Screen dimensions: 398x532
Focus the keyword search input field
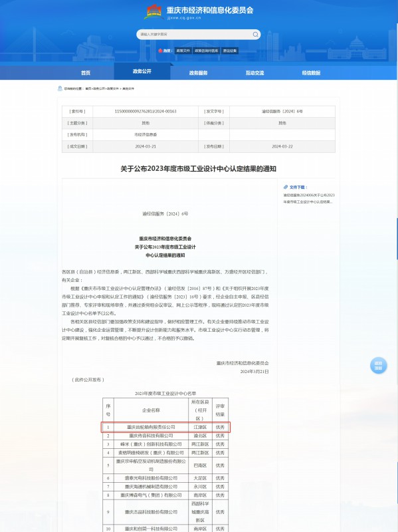coord(195,35)
